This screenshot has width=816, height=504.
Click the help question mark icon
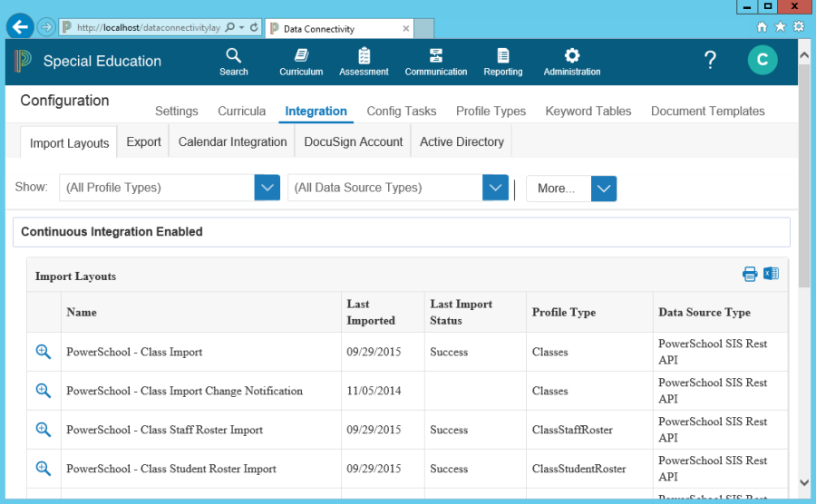click(710, 61)
